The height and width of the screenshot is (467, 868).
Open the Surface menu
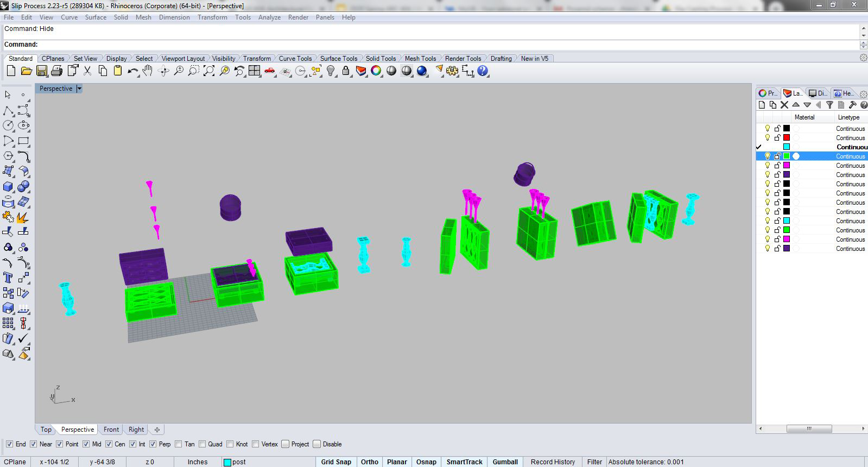pos(96,17)
